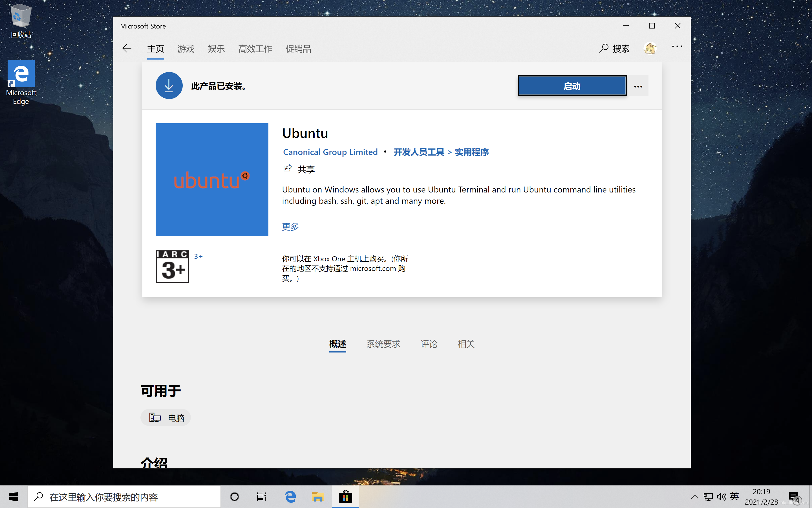812x508 pixels.
Task: Click the Microsoft Store taskbar icon
Action: [x=345, y=497]
